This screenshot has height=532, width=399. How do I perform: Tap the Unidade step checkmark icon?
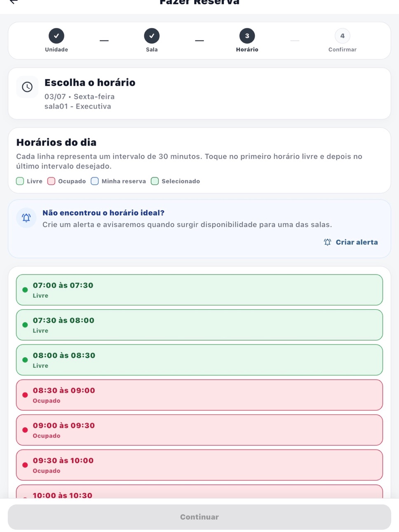(x=56, y=36)
